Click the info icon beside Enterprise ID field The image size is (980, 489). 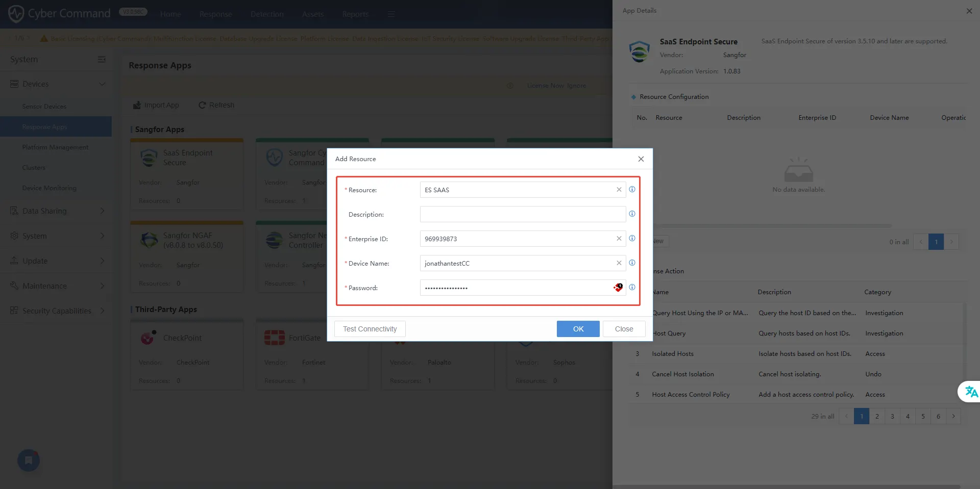[x=632, y=239]
